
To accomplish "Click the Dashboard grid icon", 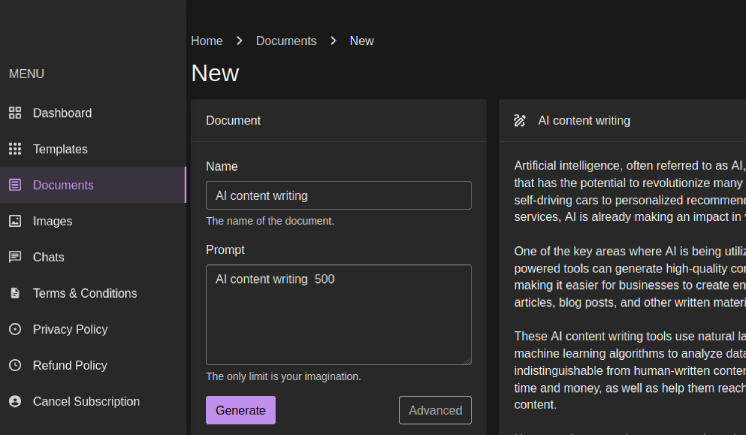I will [x=15, y=113].
